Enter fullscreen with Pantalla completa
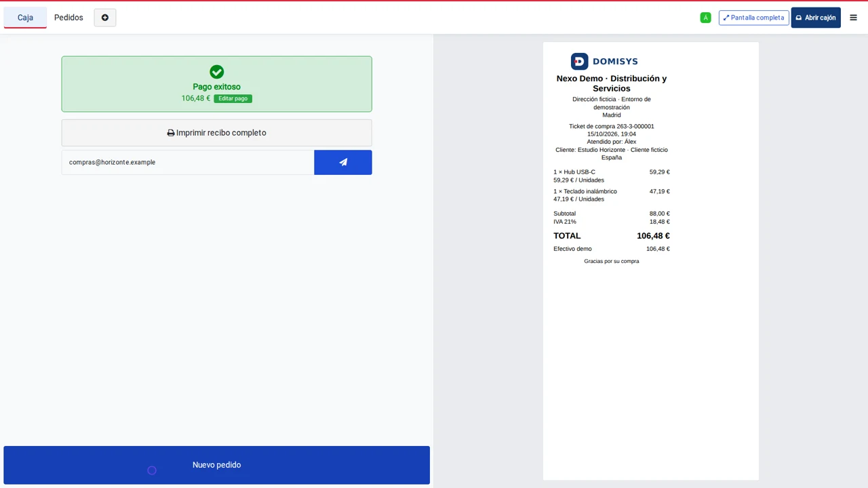 click(753, 18)
